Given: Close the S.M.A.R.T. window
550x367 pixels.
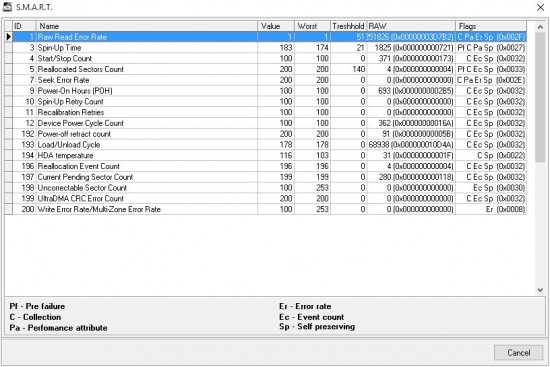Looking at the screenshot, I should point(540,7).
